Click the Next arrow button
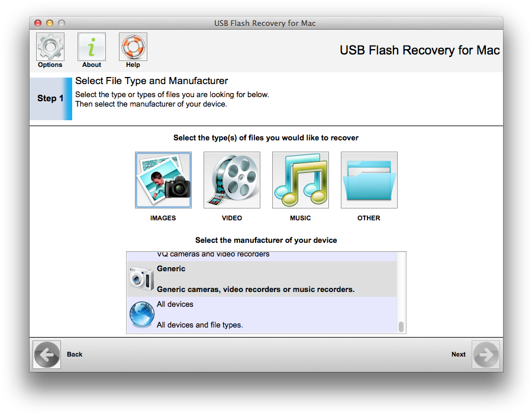The image size is (532, 414). point(485,355)
